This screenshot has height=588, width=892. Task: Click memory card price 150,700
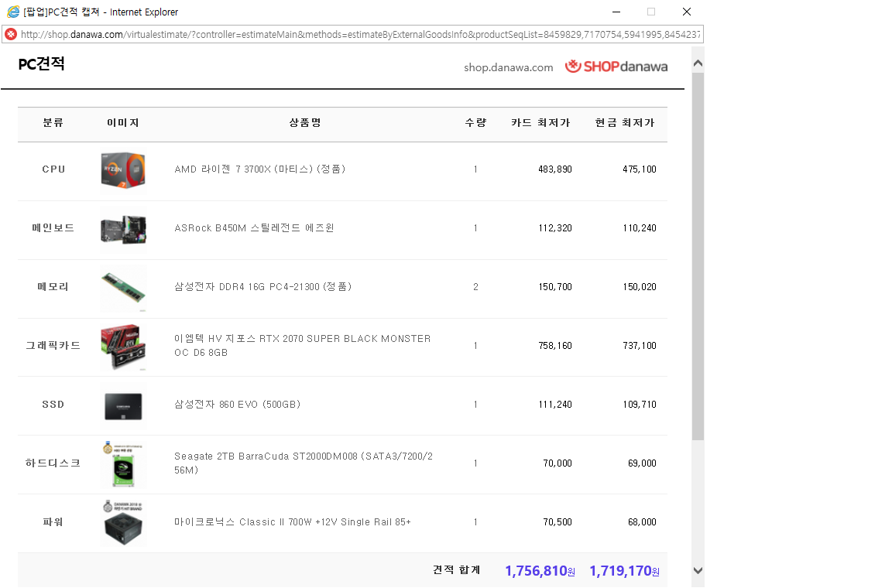pos(555,287)
